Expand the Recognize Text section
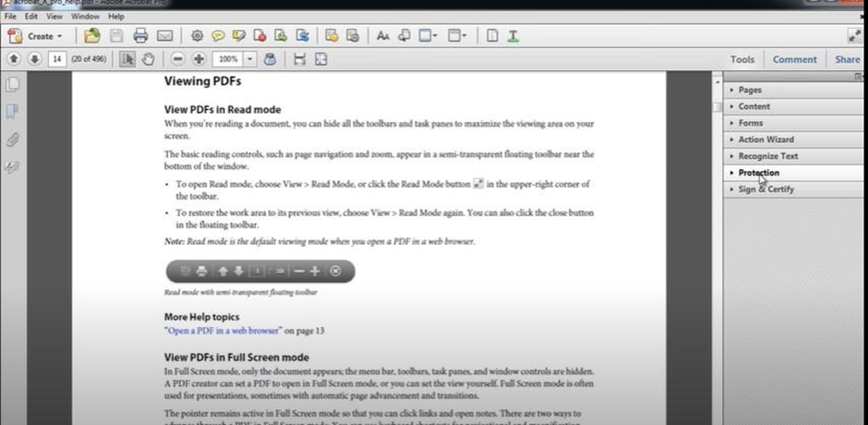The height and width of the screenshot is (425, 868). pos(792,156)
